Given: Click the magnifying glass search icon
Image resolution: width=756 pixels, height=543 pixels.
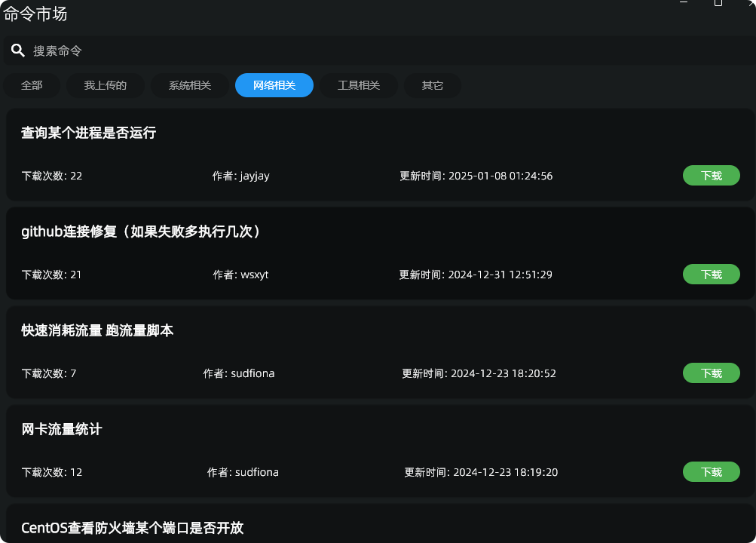Looking at the screenshot, I should pyautogui.click(x=18, y=51).
